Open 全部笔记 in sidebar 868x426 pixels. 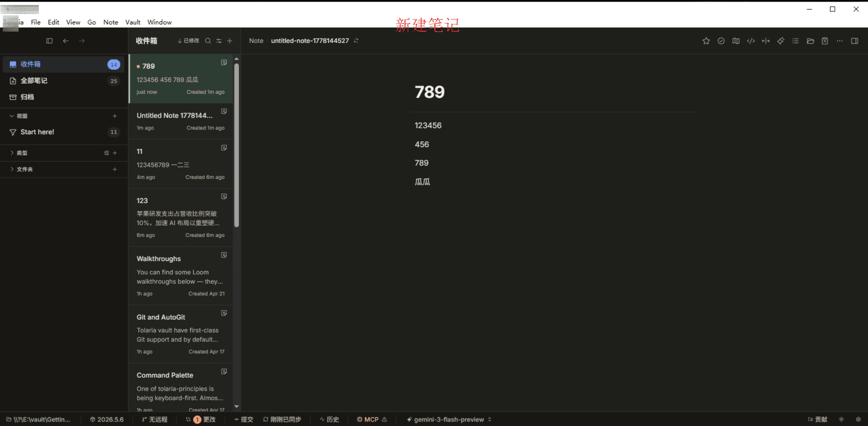tap(64, 80)
